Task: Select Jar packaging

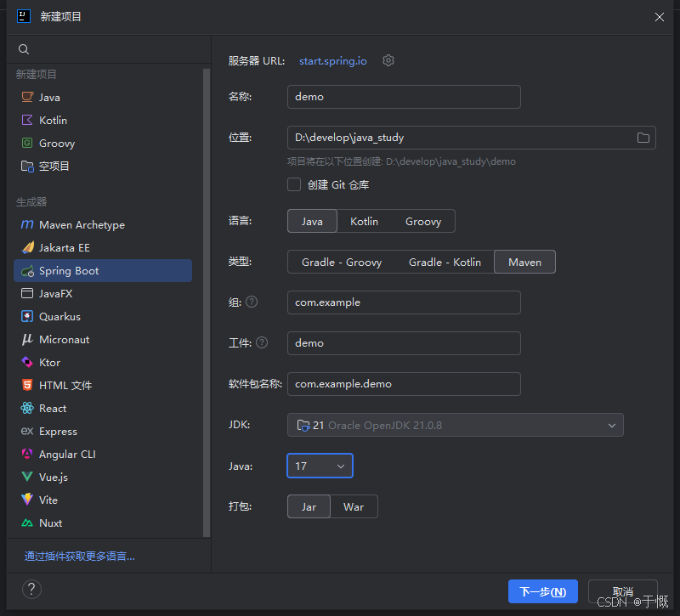Action: pyautogui.click(x=309, y=506)
